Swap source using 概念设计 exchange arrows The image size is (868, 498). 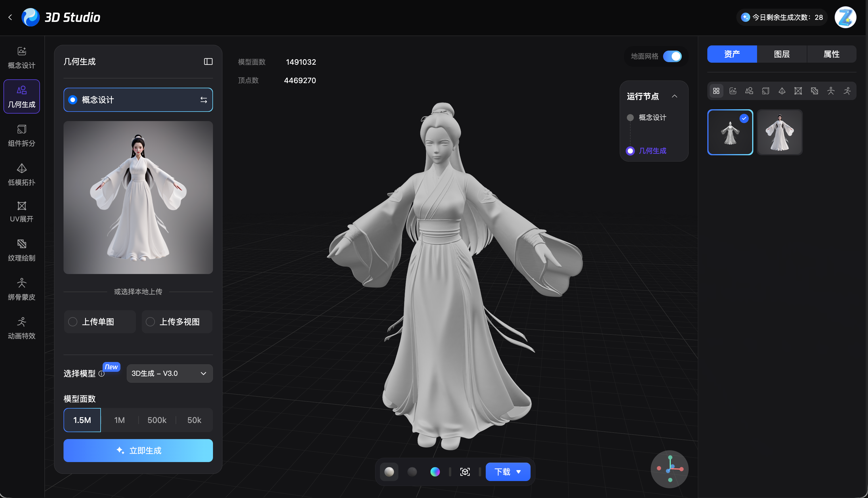[x=204, y=100]
